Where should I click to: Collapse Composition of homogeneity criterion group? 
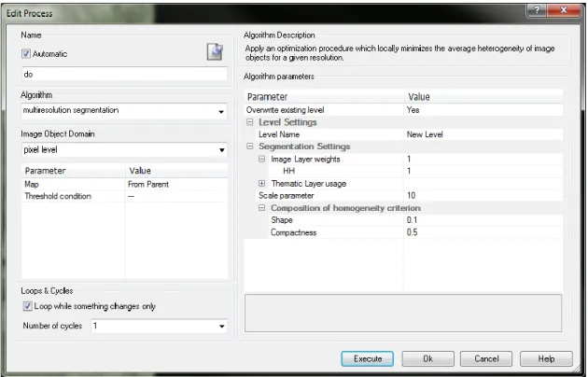(x=261, y=207)
